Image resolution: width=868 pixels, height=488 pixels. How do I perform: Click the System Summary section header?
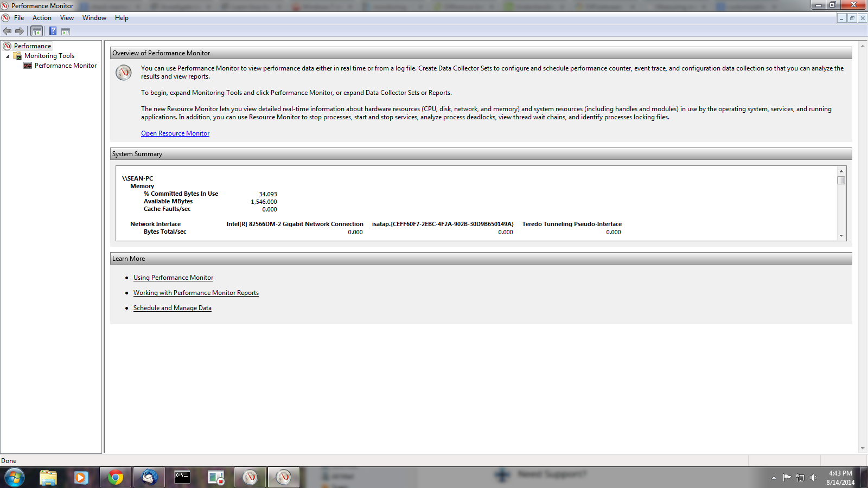(x=481, y=154)
